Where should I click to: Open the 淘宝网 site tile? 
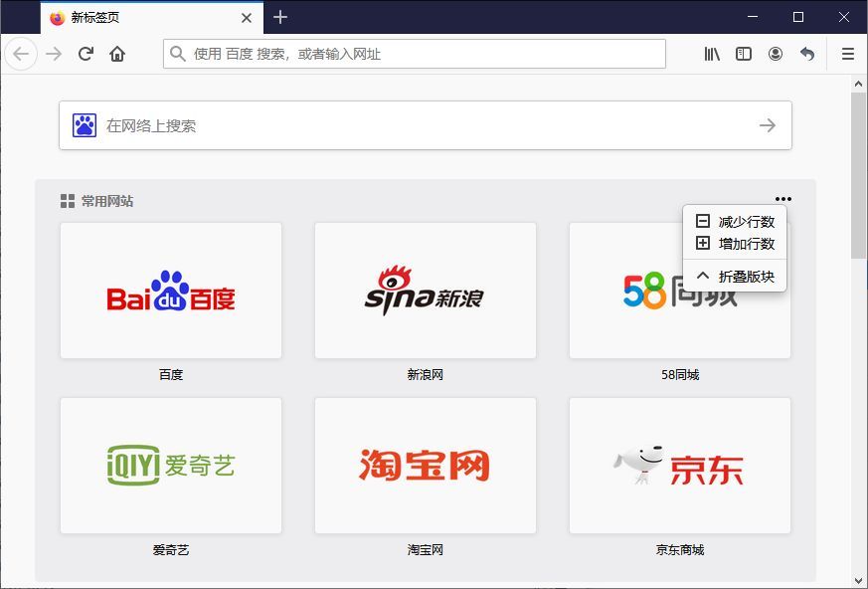pyautogui.click(x=426, y=466)
